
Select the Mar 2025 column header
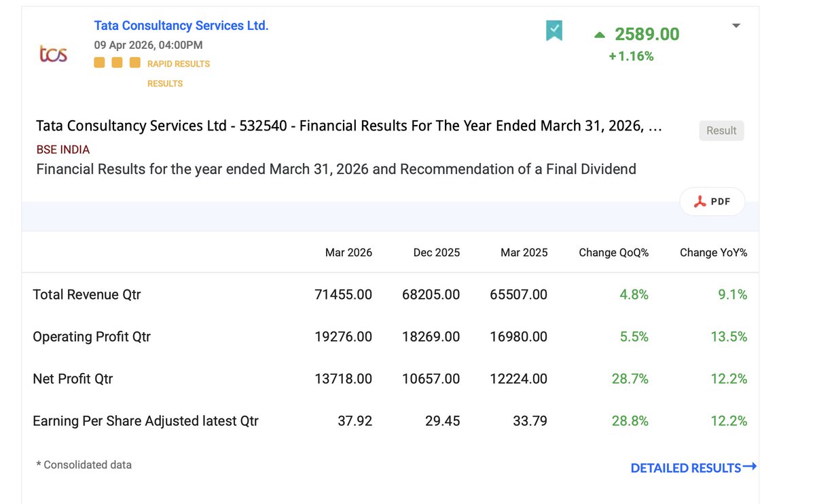click(x=524, y=253)
